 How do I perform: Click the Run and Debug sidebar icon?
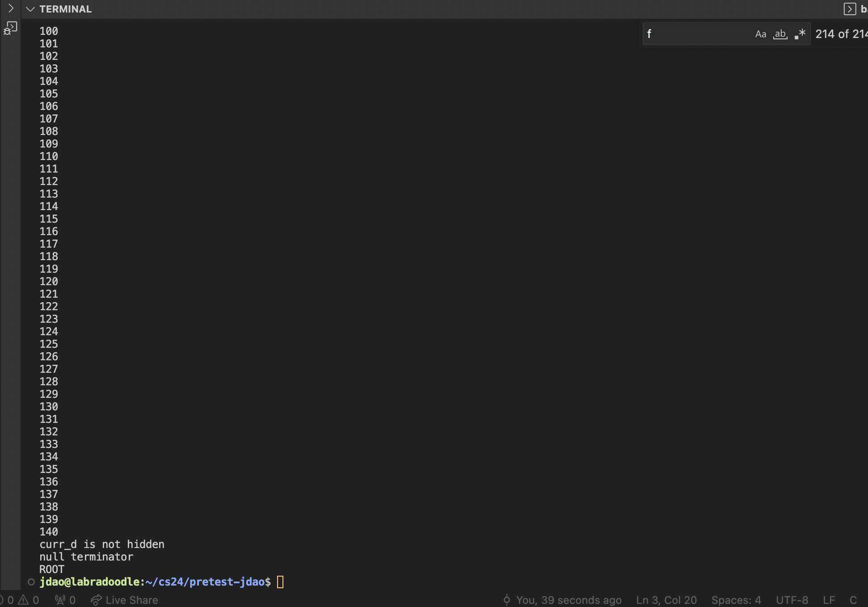pyautogui.click(x=10, y=29)
